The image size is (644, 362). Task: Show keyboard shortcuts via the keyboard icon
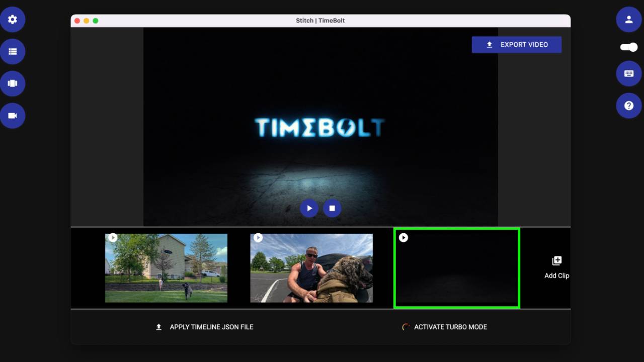click(628, 73)
